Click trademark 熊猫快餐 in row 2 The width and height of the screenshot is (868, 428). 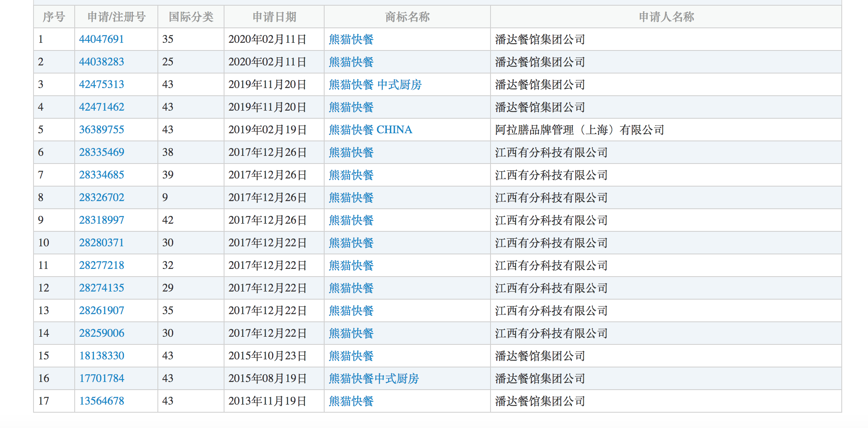tap(351, 62)
